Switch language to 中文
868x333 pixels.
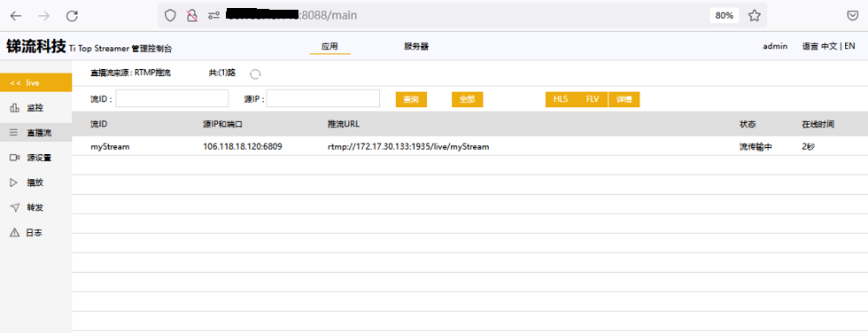click(x=829, y=46)
